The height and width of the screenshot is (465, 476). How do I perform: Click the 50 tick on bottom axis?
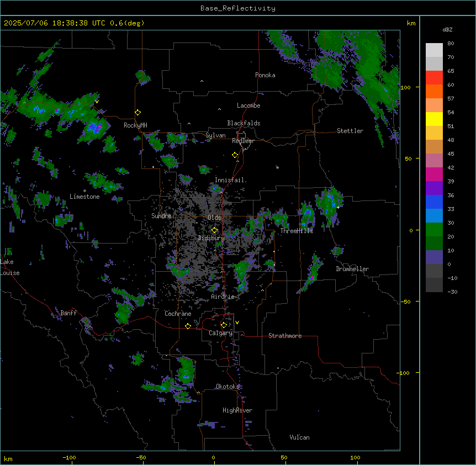[x=284, y=457]
